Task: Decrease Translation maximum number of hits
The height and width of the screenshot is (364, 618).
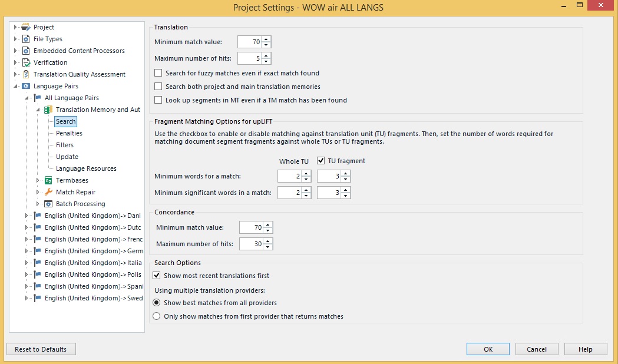Action: pyautogui.click(x=266, y=61)
